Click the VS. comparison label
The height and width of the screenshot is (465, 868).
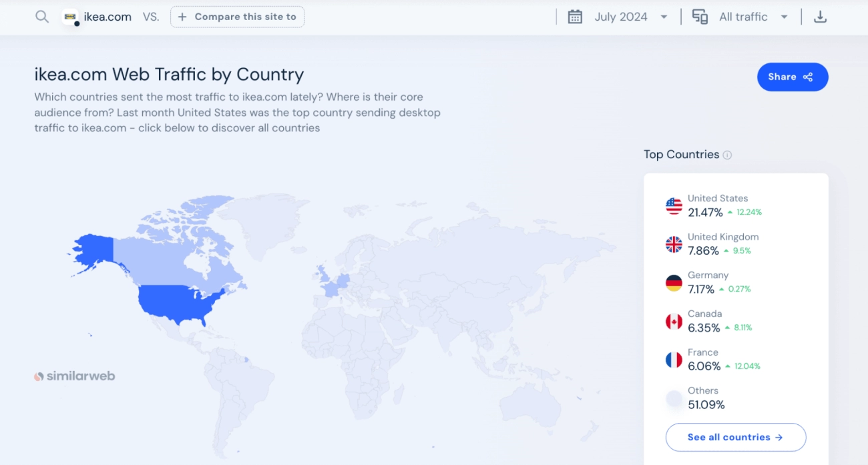click(152, 17)
